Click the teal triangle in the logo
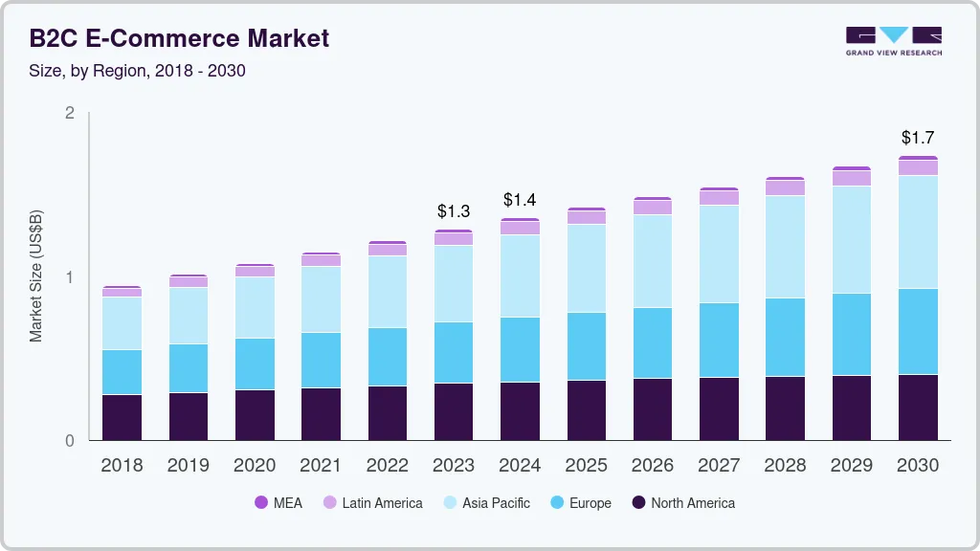Viewport: 980px width, 551px height. [x=893, y=34]
